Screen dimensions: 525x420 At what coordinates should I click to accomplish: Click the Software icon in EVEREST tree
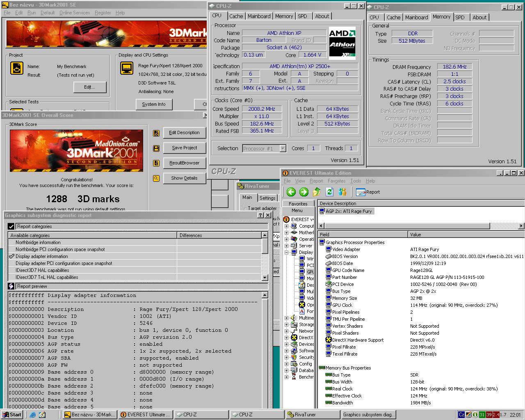(x=294, y=351)
